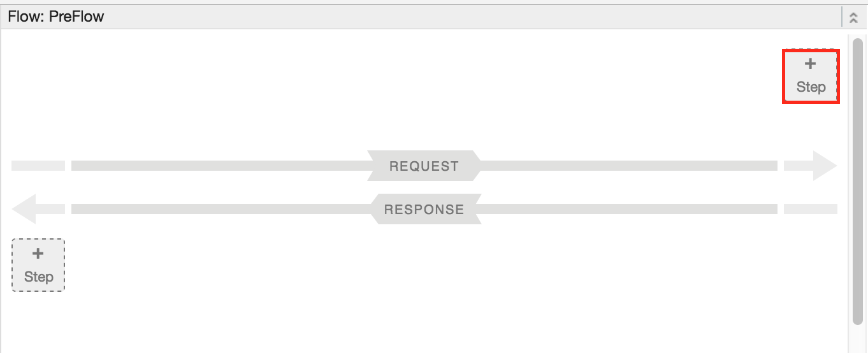Click the short segment starting the response line

pos(810,209)
